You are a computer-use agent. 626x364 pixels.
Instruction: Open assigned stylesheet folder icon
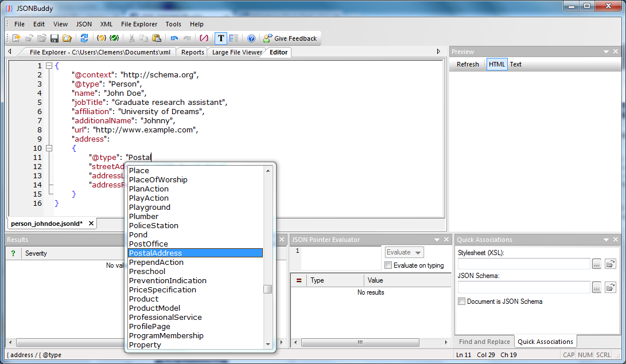point(610,264)
